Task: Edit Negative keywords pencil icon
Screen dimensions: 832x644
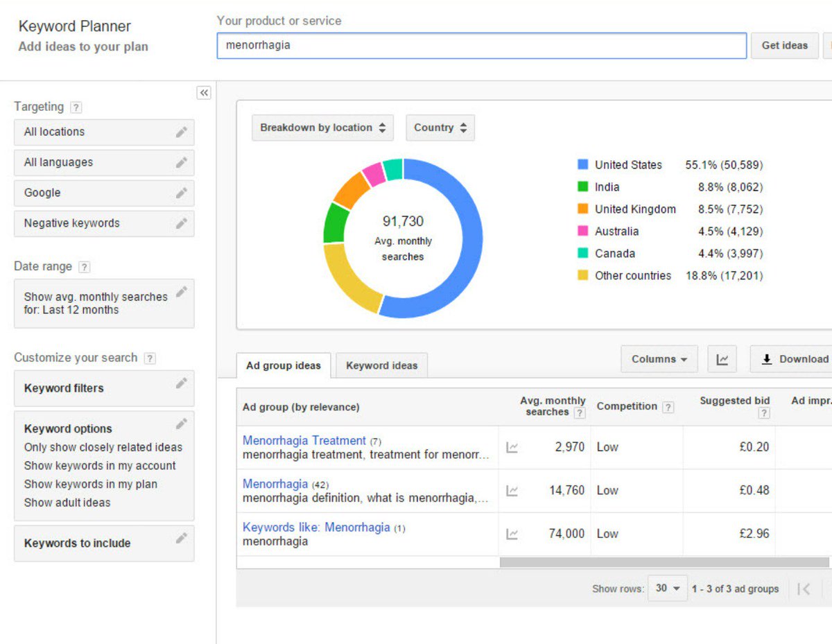Action: [181, 223]
